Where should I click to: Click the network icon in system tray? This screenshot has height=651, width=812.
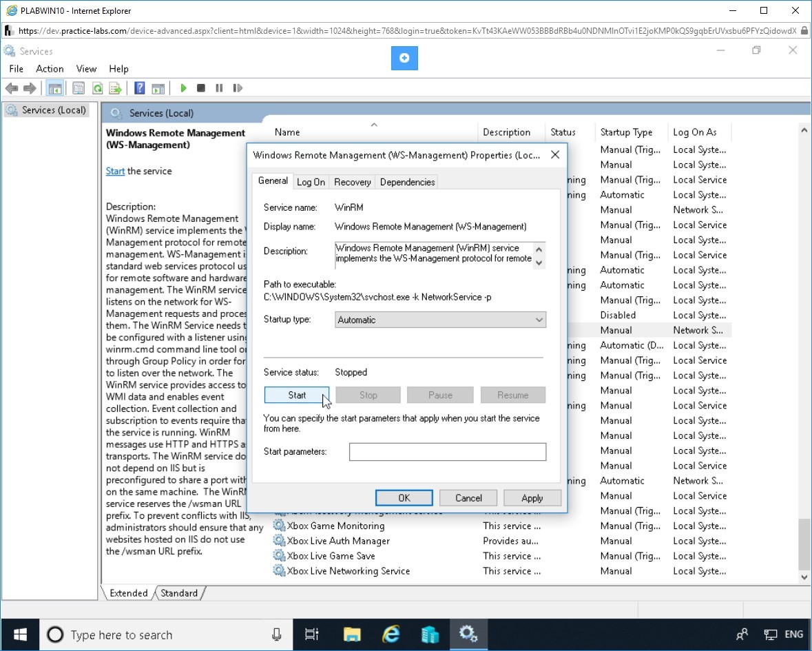click(770, 634)
